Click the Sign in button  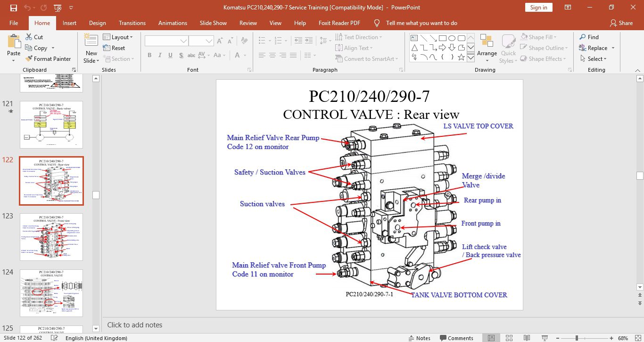[538, 8]
